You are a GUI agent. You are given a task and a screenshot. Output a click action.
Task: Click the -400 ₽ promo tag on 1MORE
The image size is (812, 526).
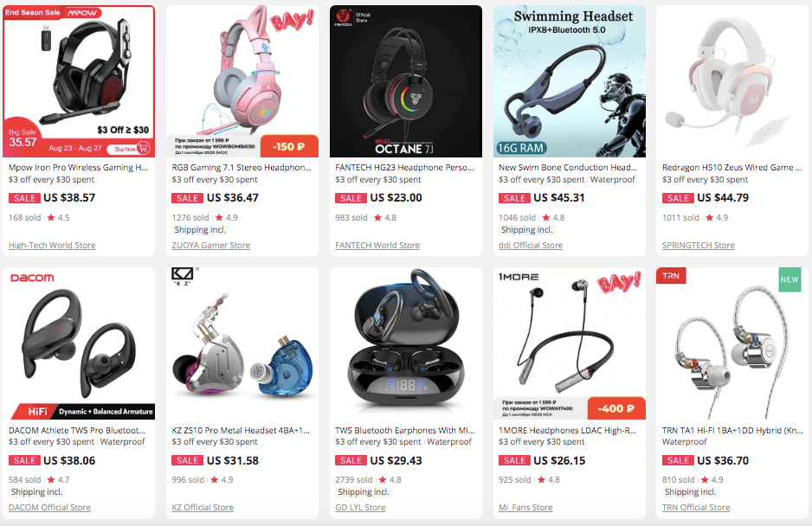pos(616,408)
